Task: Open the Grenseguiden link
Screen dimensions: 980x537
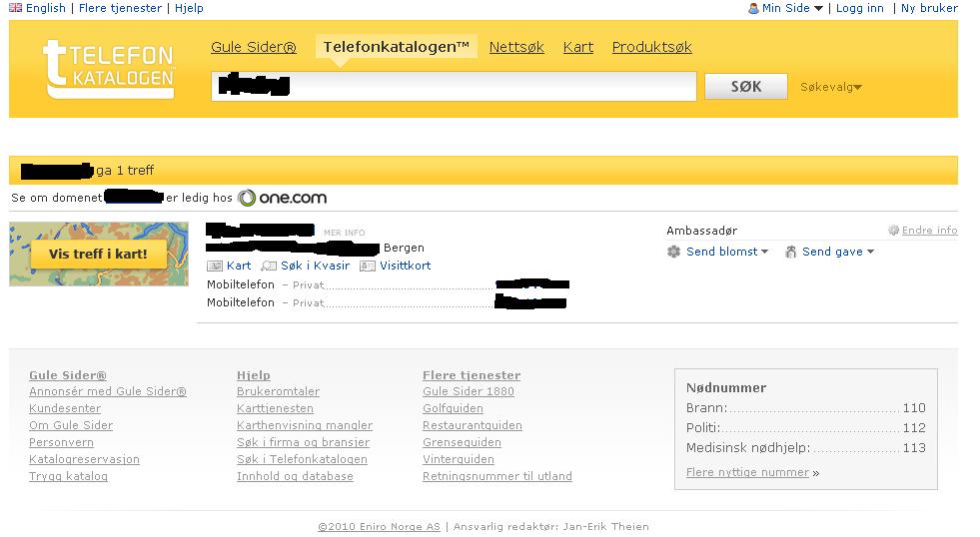Action: (x=462, y=442)
